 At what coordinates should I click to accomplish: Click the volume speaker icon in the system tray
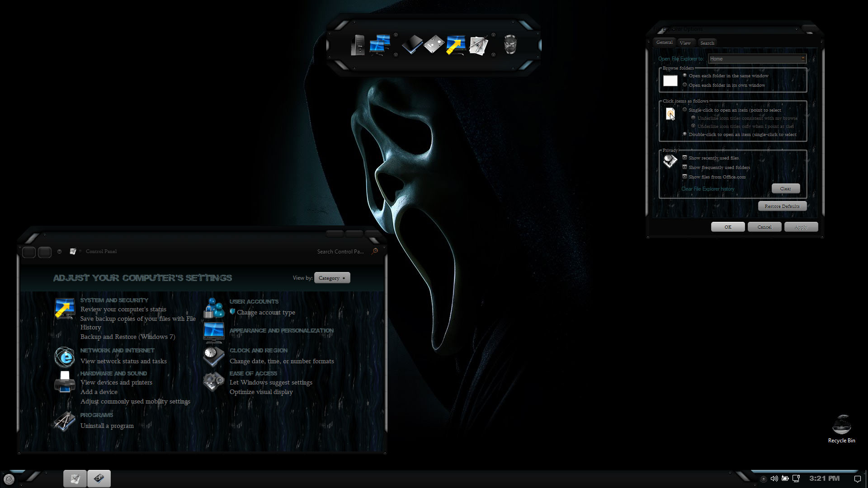pos(774,479)
